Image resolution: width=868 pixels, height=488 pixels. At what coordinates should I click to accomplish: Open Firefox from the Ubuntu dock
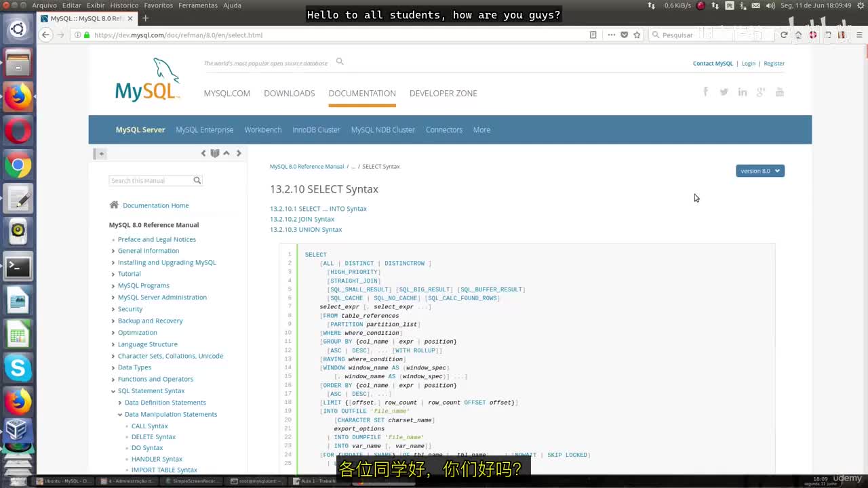[18, 96]
